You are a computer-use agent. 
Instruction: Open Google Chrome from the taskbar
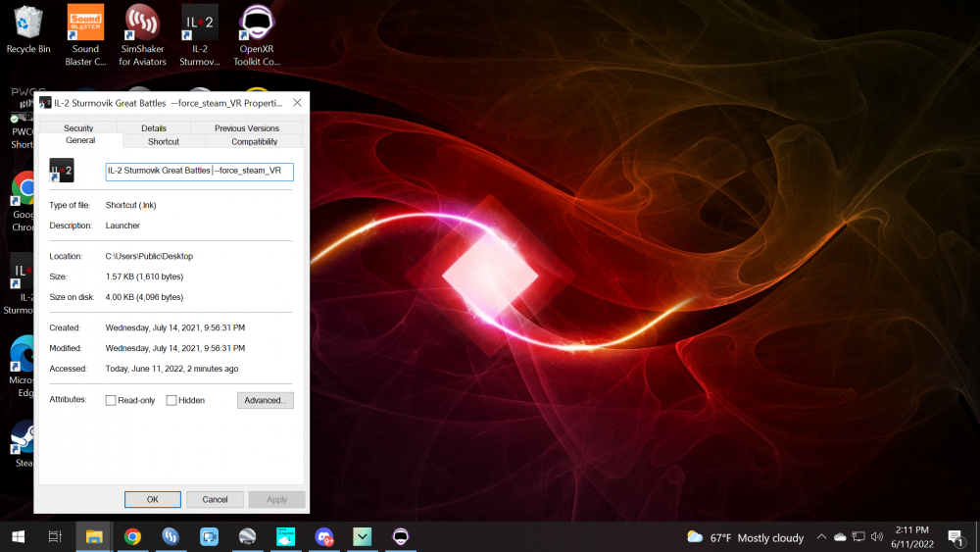[132, 536]
